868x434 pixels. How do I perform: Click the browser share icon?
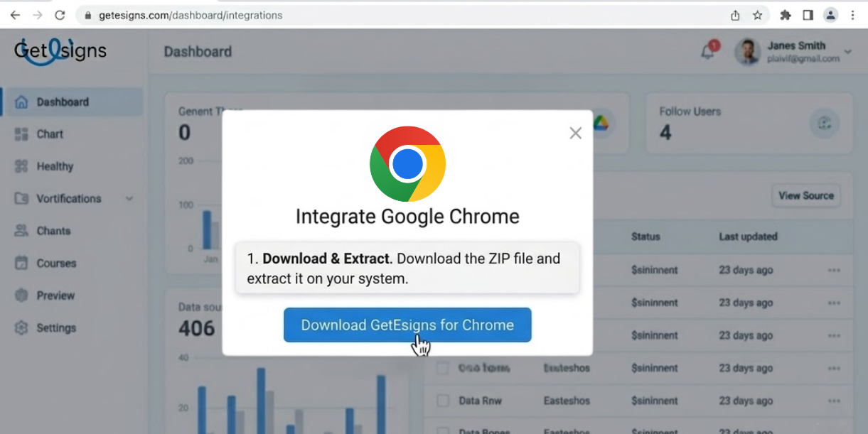[x=735, y=15]
